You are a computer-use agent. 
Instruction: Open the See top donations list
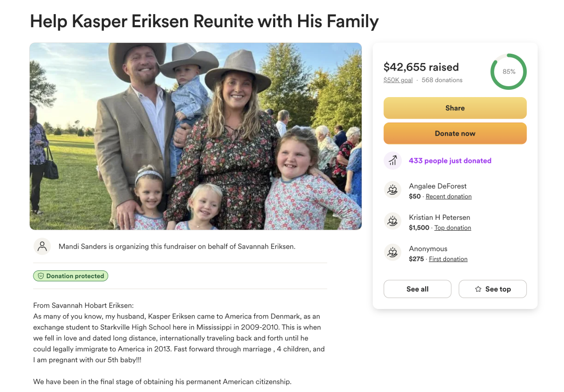point(492,289)
